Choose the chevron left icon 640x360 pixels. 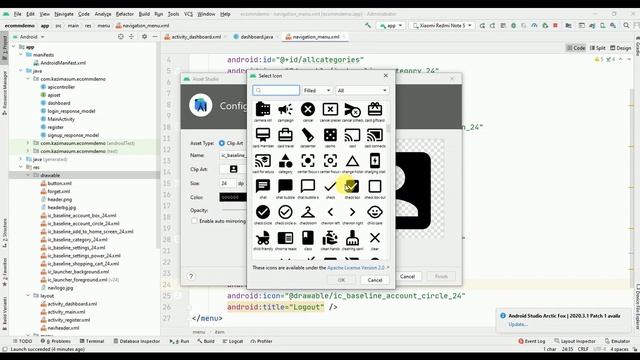pos(330,212)
